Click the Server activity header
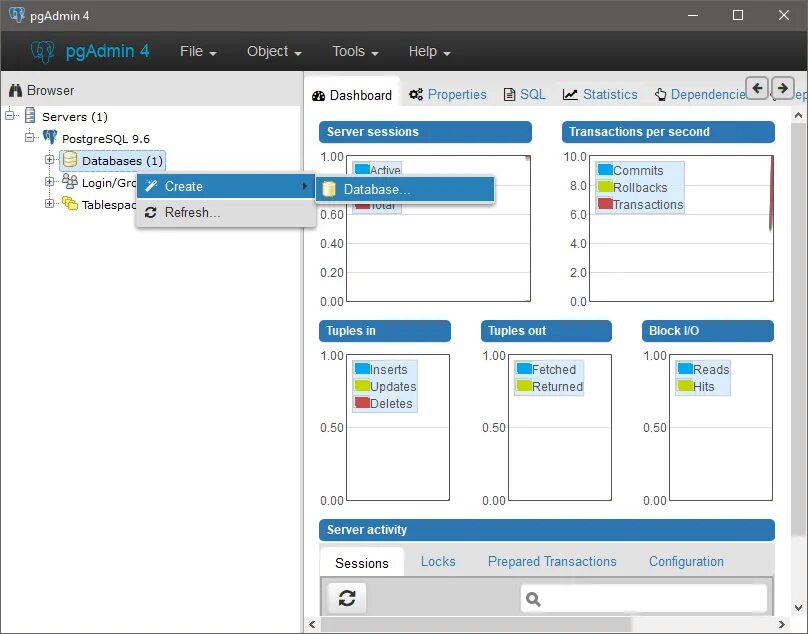The height and width of the screenshot is (634, 808). point(547,530)
